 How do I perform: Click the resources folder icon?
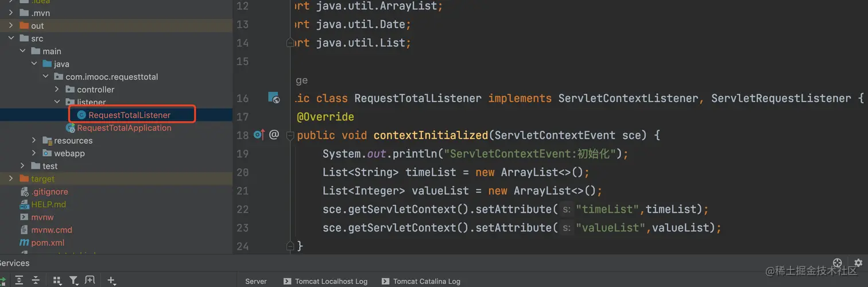pos(47,141)
